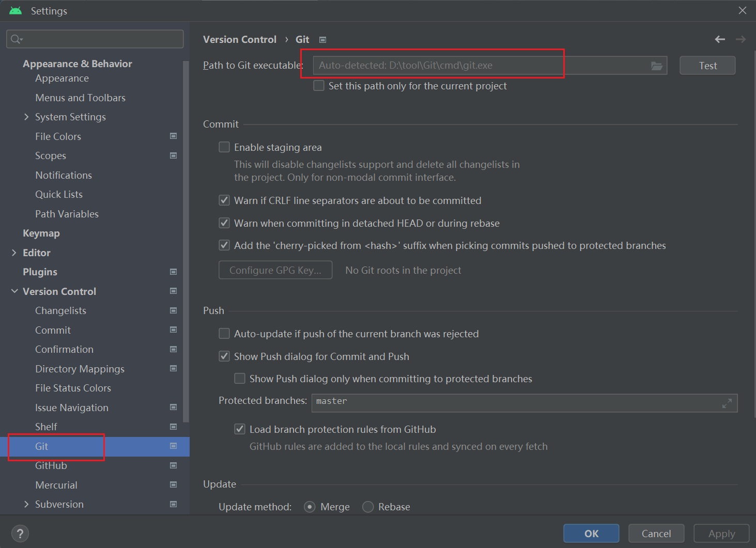Select Keymap in the settings tree

click(41, 233)
